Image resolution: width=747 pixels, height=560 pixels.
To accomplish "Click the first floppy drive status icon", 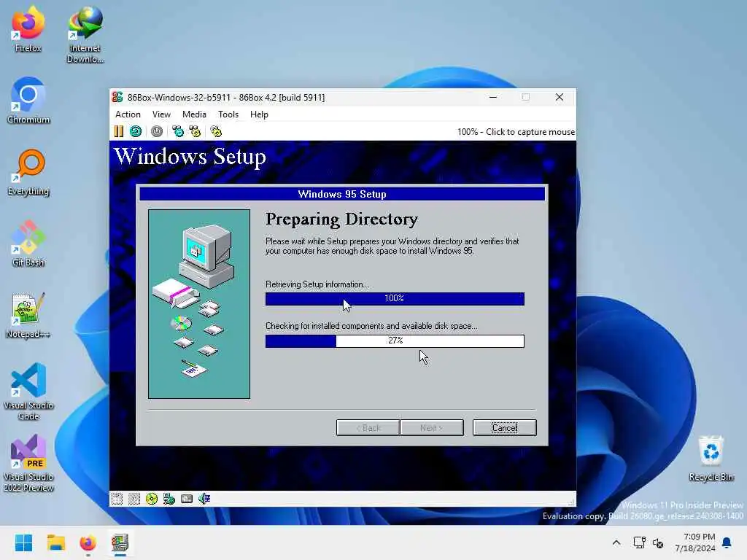I will coord(117,499).
